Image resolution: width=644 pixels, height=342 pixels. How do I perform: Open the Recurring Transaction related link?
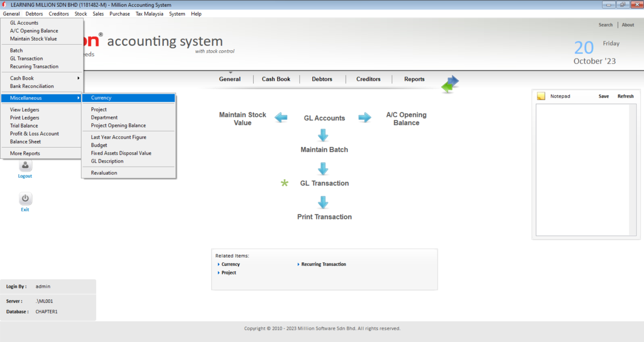click(324, 264)
